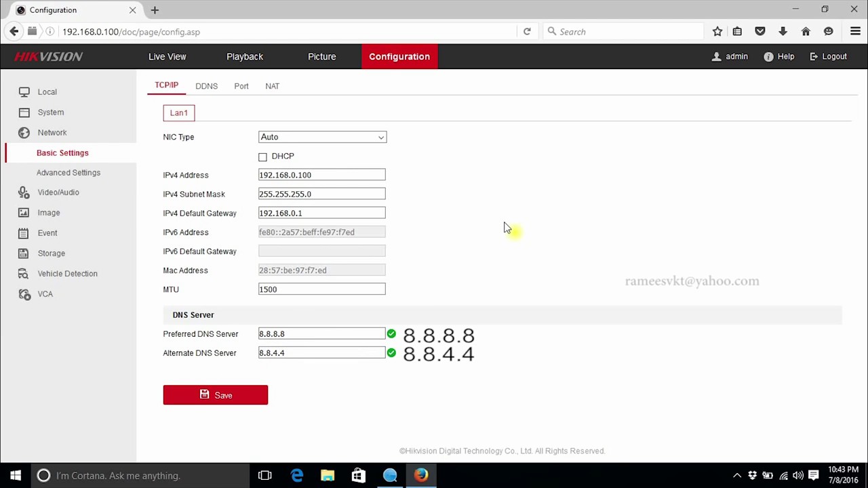Click the Image icon in sidebar
Image resolution: width=868 pixels, height=488 pixels.
point(24,213)
